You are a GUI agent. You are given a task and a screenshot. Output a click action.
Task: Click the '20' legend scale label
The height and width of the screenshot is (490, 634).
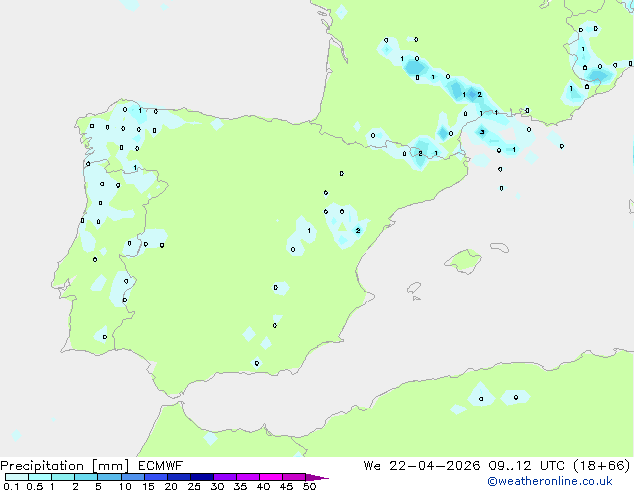coord(171,486)
